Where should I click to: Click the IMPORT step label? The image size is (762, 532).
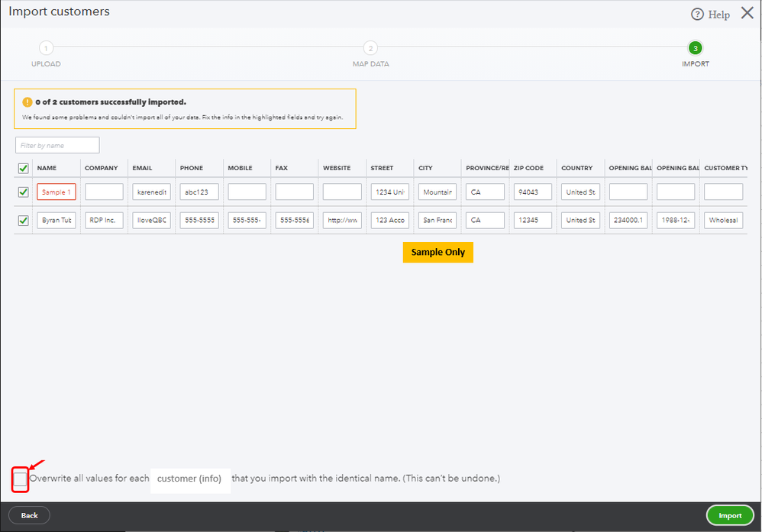pyautogui.click(x=696, y=64)
